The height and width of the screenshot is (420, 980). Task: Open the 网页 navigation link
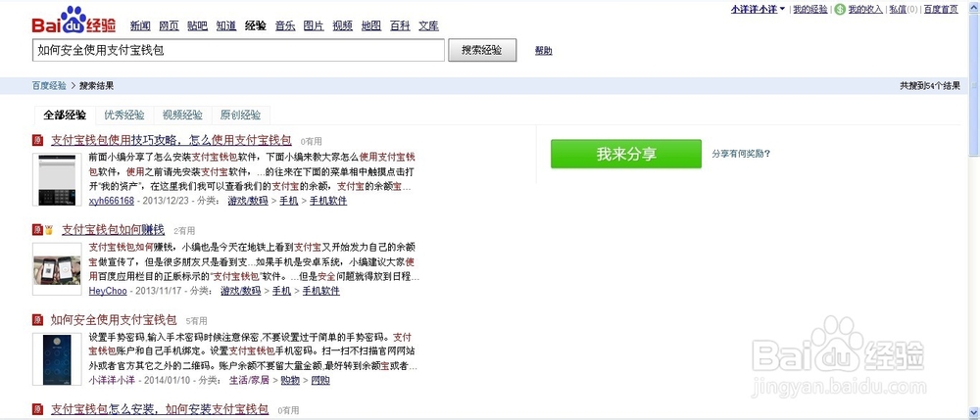point(170,25)
